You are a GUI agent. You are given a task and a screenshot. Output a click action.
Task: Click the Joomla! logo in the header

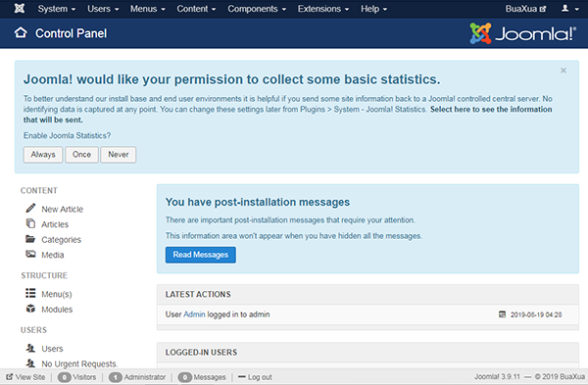click(523, 33)
